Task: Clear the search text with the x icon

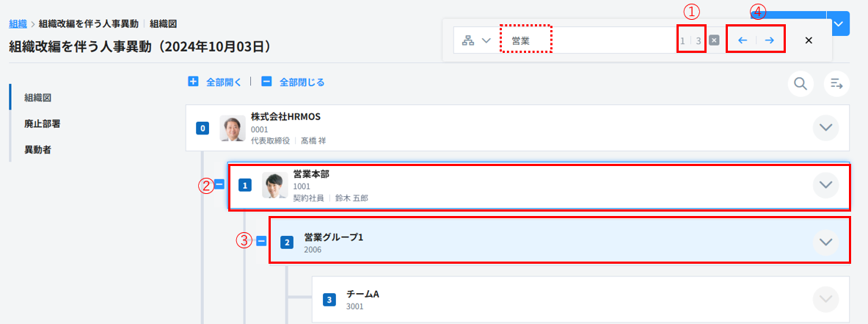Action: coord(714,40)
